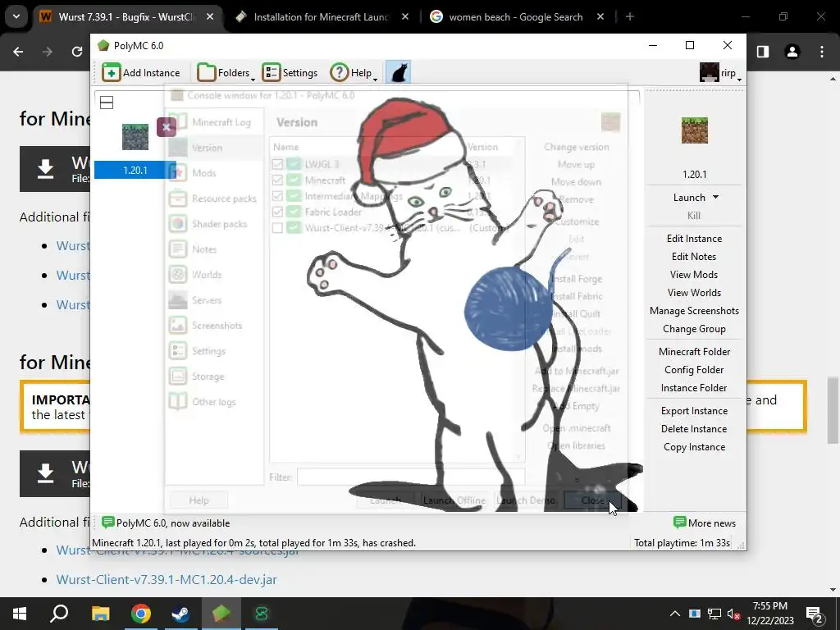Viewport: 840px width, 630px height.
Task: Open Steam from the taskbar
Action: click(x=180, y=614)
